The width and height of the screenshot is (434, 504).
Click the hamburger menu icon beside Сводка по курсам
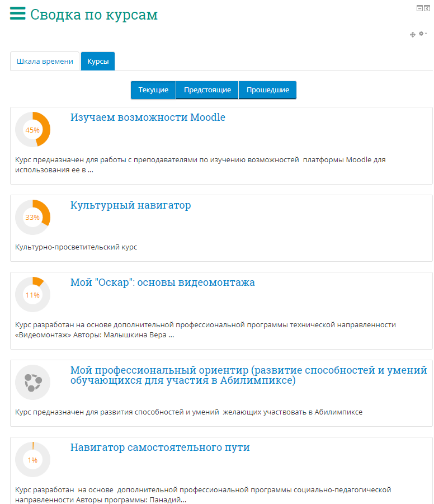click(x=18, y=14)
